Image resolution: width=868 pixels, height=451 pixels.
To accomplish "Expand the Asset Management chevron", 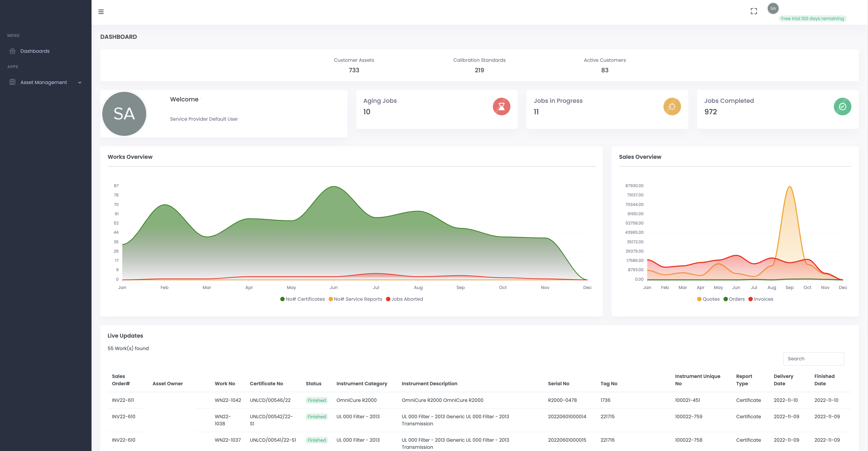I will tap(80, 82).
